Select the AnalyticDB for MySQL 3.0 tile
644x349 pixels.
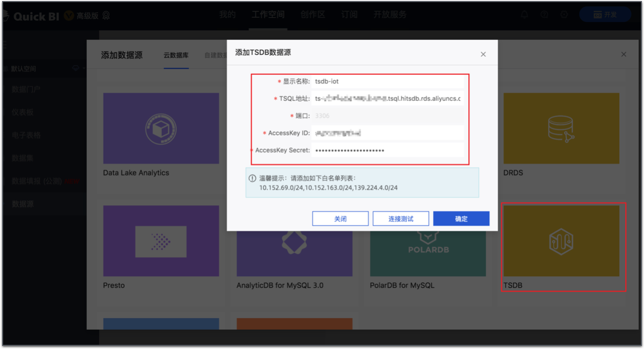tap(294, 253)
